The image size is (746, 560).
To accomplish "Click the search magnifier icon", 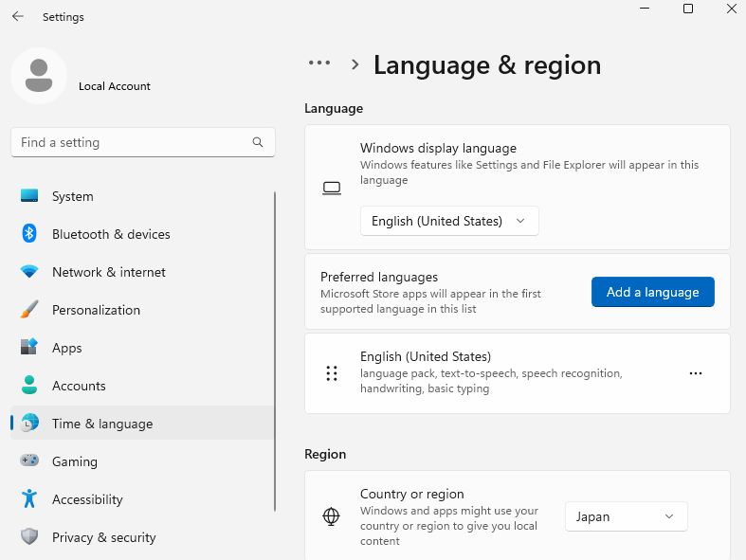I will [258, 142].
